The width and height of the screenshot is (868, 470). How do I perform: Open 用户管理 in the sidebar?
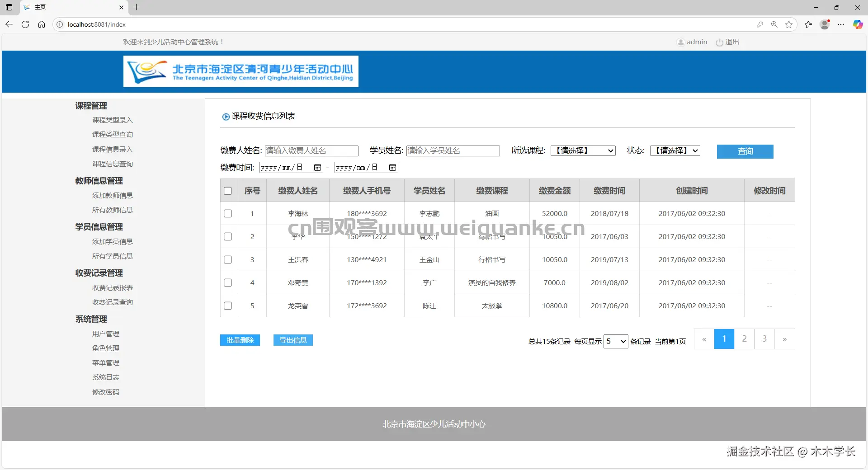tap(106, 334)
